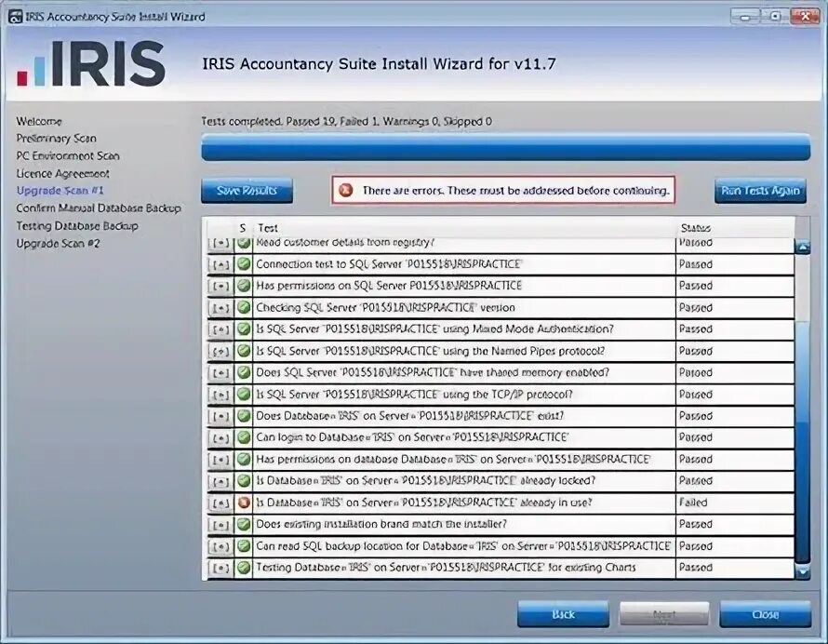Click green pass icon for existing Charts test

point(244,567)
